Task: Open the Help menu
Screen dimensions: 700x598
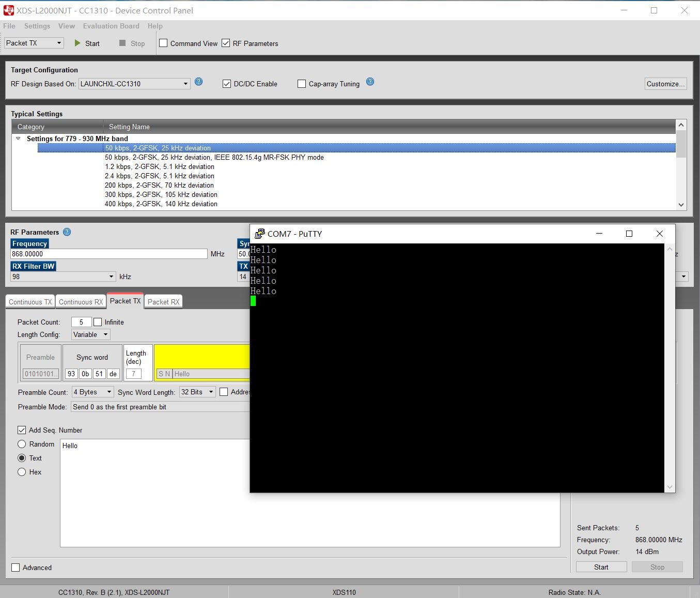Action: 155,26
